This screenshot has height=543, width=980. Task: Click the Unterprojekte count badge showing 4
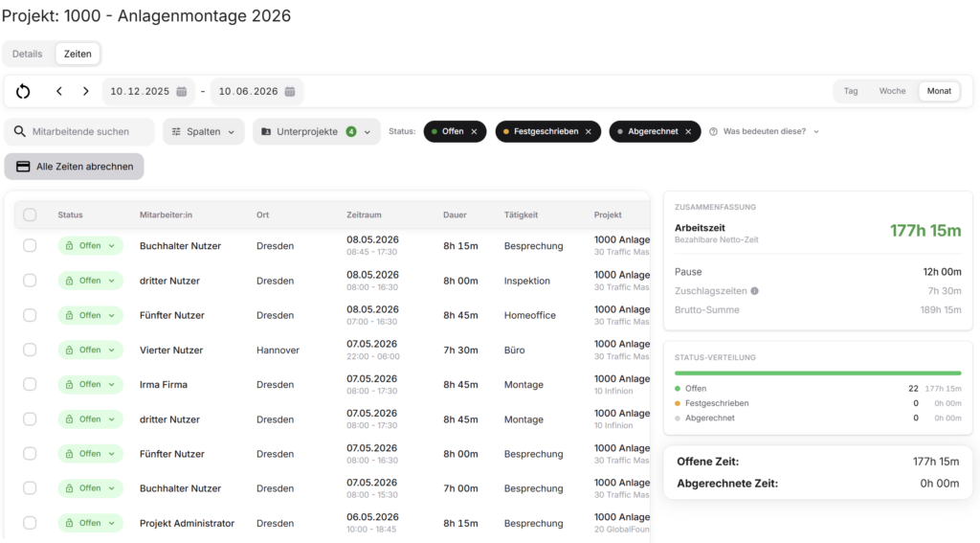pyautogui.click(x=351, y=131)
